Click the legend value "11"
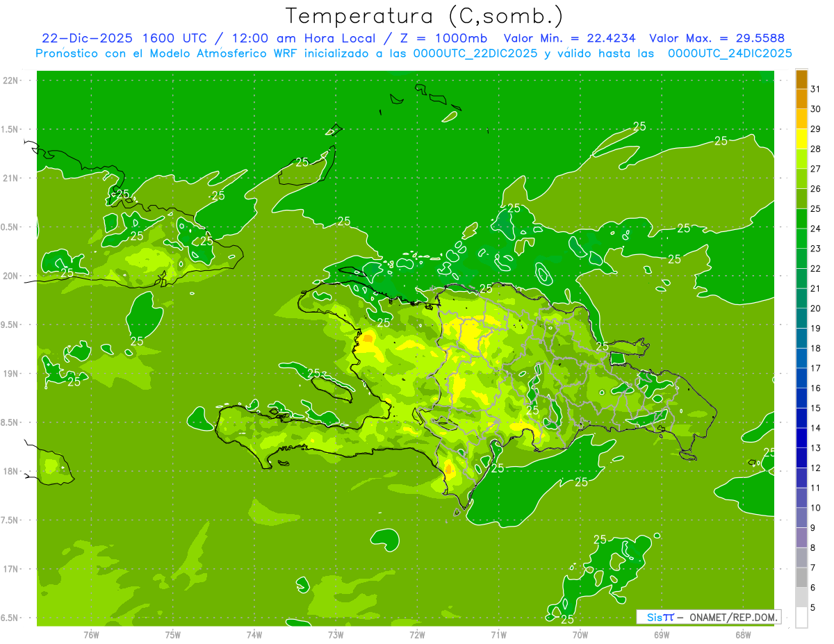The height and width of the screenshot is (644, 834). [x=816, y=488]
